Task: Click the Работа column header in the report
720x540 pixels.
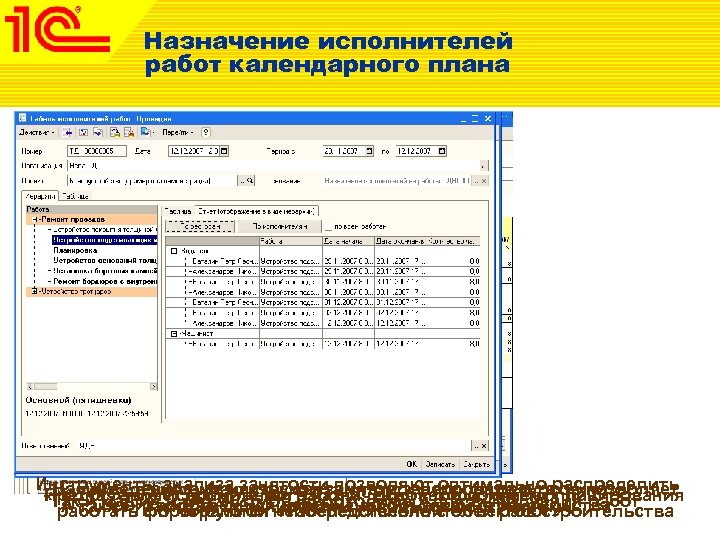Action: 291,241
